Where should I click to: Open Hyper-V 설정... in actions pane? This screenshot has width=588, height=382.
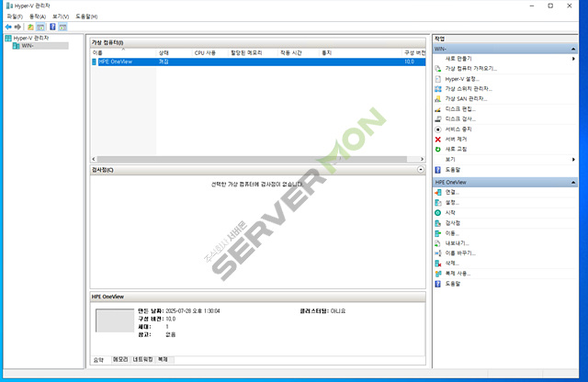click(462, 79)
